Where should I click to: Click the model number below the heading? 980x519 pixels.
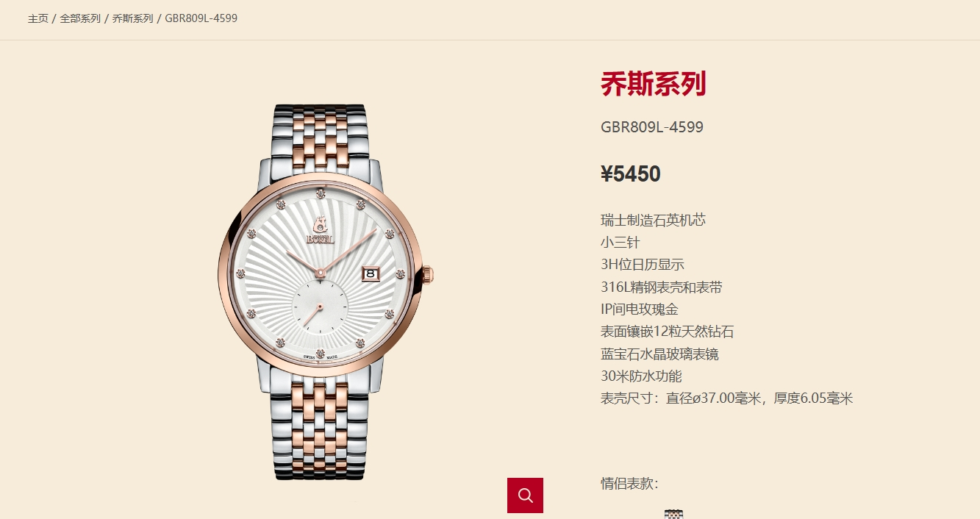tap(652, 127)
